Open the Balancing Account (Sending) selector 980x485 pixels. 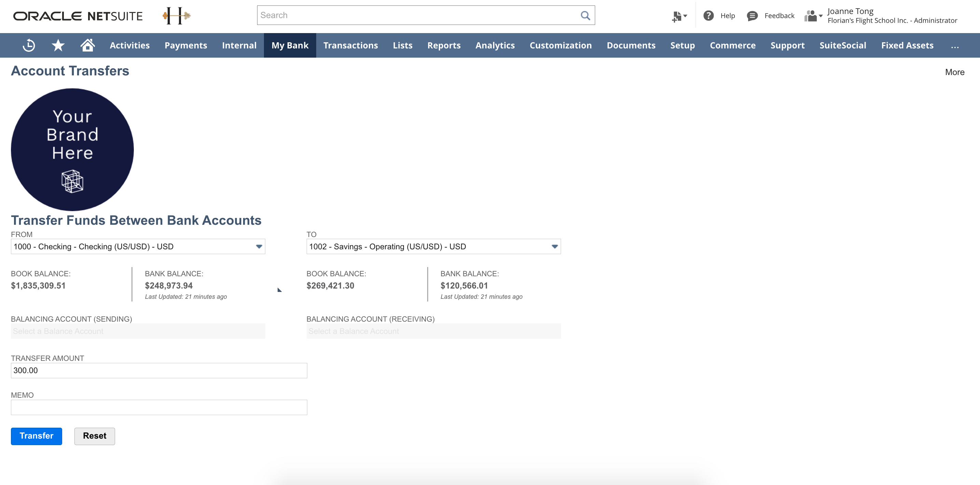(x=138, y=331)
